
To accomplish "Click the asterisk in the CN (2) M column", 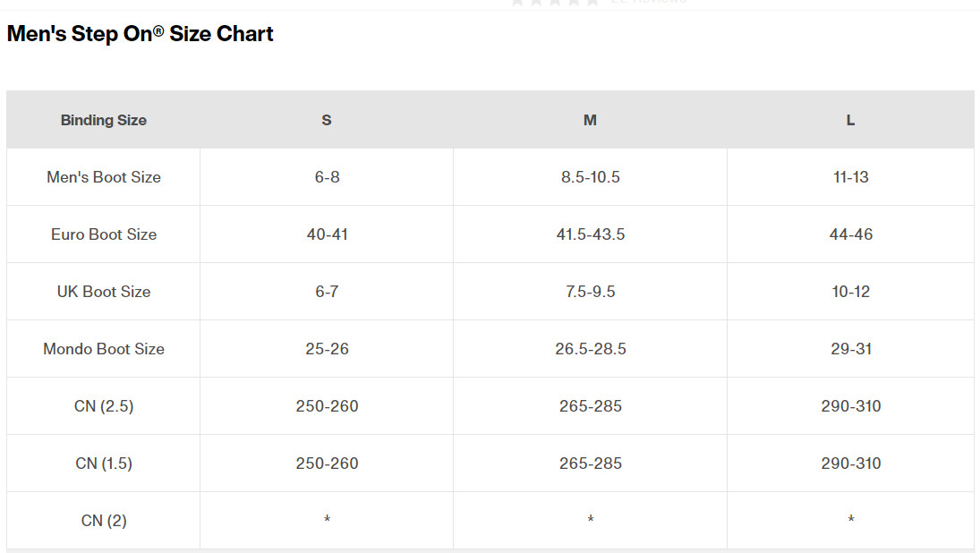I will coord(590,520).
